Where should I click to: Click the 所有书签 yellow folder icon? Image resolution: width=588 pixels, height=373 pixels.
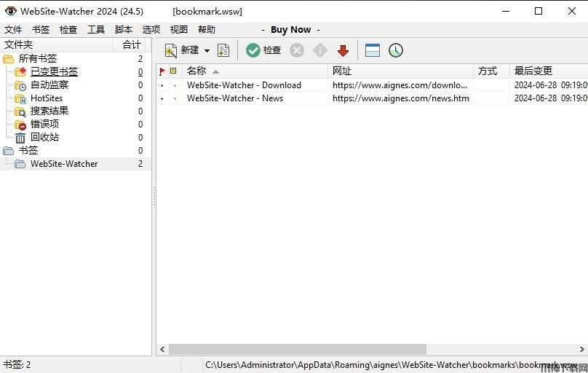[x=8, y=59]
